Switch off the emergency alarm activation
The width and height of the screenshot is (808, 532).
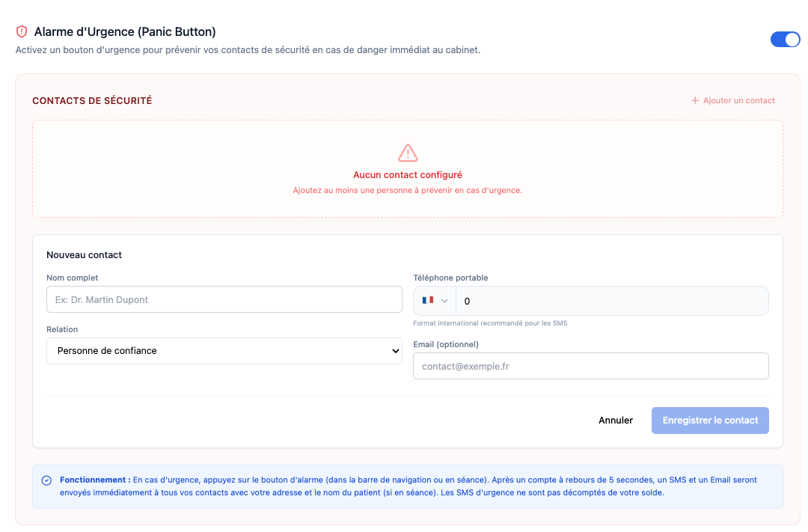click(x=785, y=39)
